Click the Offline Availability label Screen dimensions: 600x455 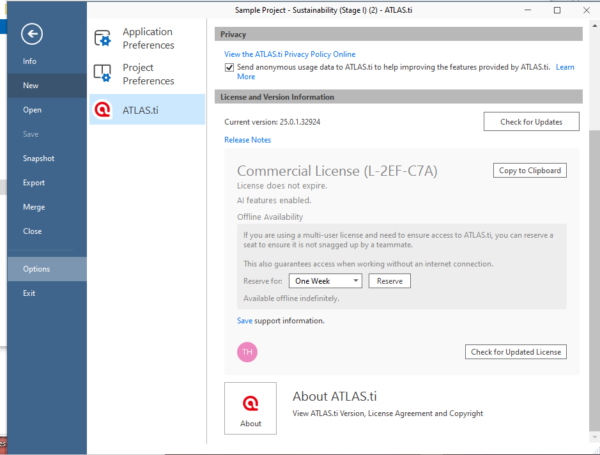270,217
